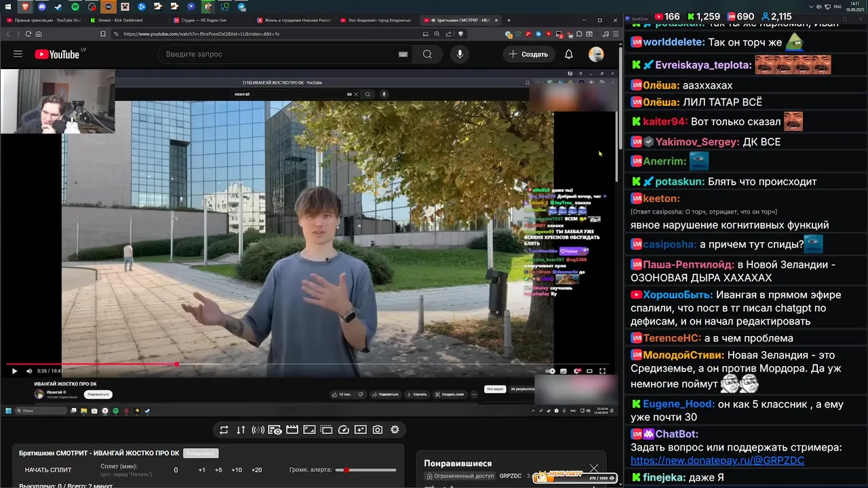Switch to the Лос-Анджелес город бездомных tab

376,20
